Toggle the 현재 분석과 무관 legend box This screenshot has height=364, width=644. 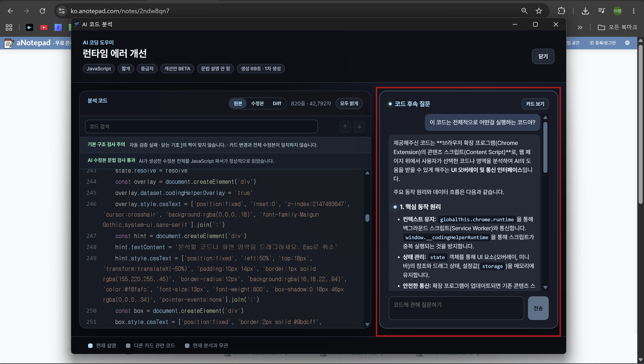pyautogui.click(x=187, y=345)
